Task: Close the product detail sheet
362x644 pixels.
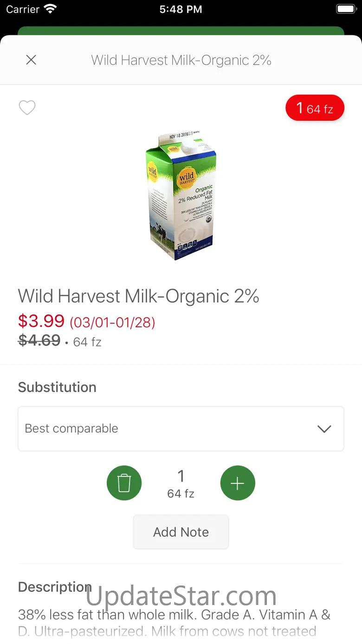Action: (31, 60)
